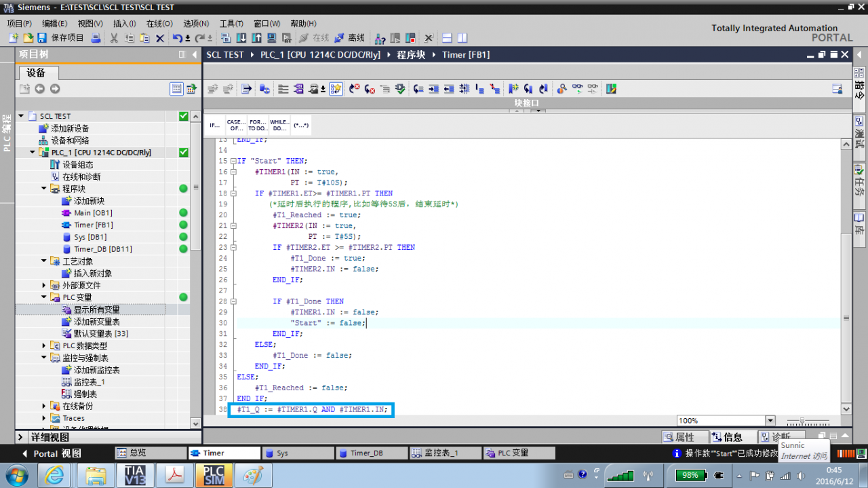This screenshot has width=868, height=488.
Task: Toggle the highlighted favorites display icon in editor toolbar
Action: 336,89
